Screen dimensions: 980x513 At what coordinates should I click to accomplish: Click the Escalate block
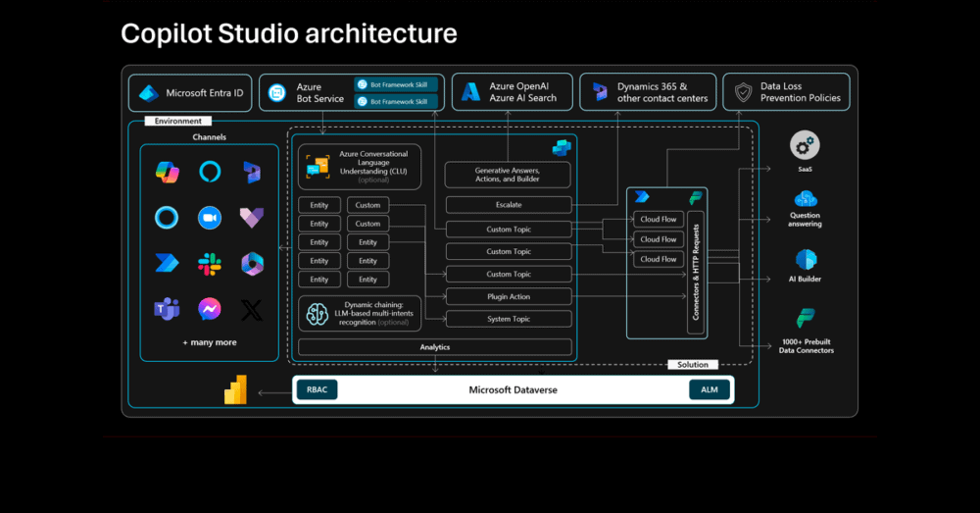(509, 205)
